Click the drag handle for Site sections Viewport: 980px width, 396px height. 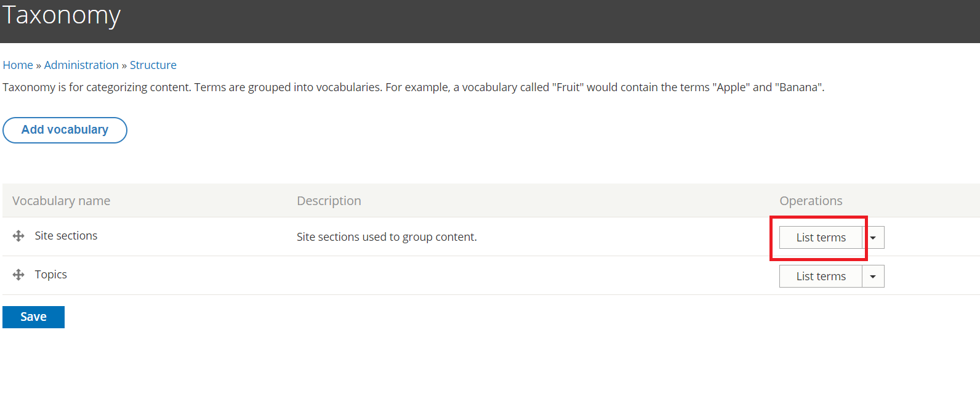tap(18, 236)
